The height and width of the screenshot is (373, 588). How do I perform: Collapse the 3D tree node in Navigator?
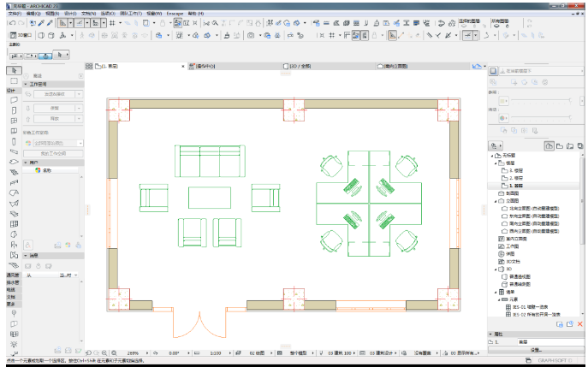point(496,269)
